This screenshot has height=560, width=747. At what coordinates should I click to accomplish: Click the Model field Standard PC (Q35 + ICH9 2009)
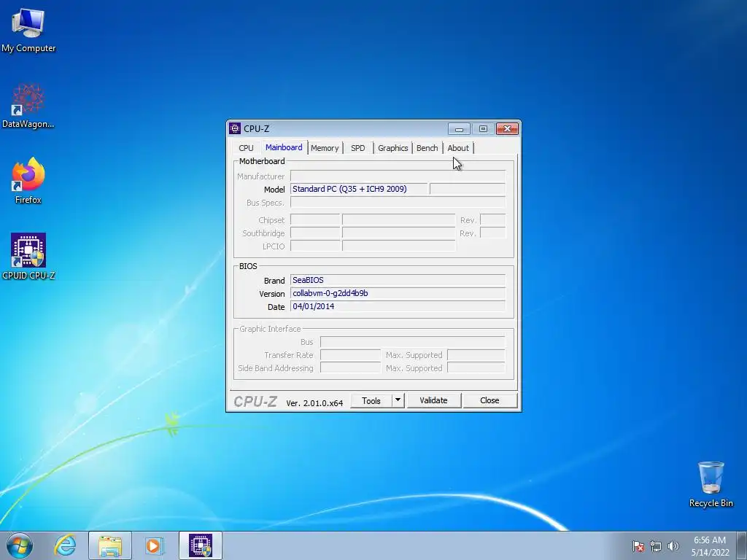click(359, 189)
